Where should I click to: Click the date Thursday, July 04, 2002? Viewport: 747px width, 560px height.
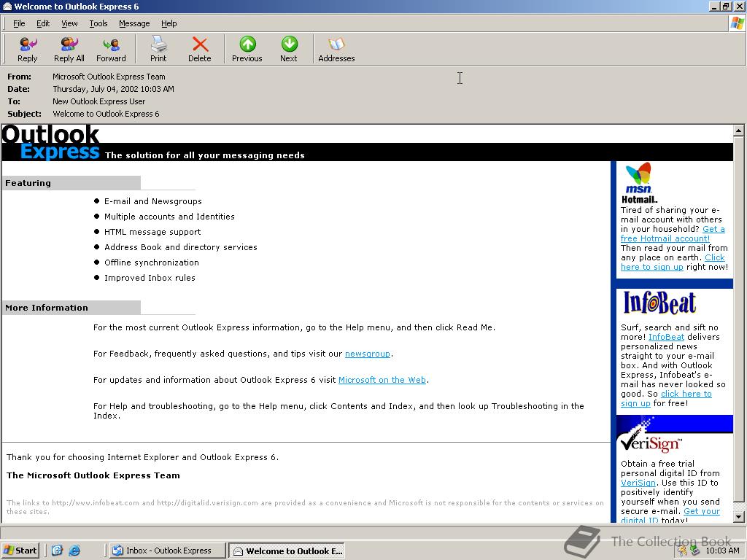(x=113, y=89)
